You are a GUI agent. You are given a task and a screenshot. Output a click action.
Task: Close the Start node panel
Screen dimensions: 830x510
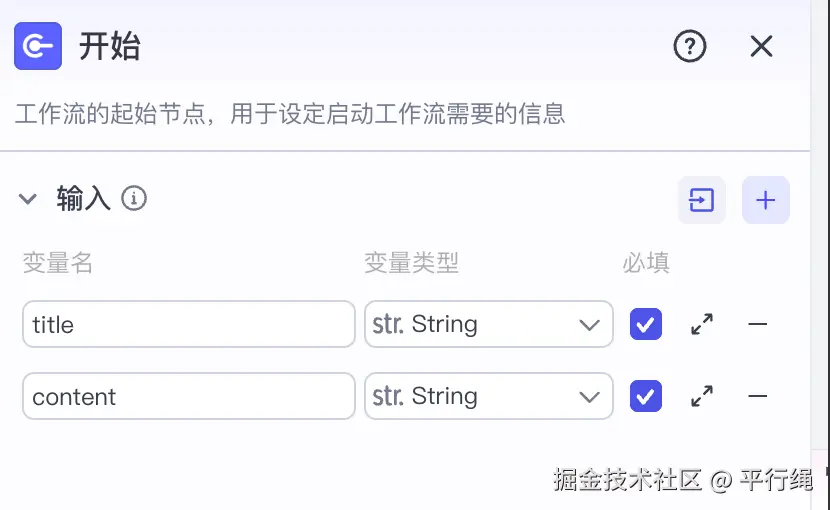[762, 46]
